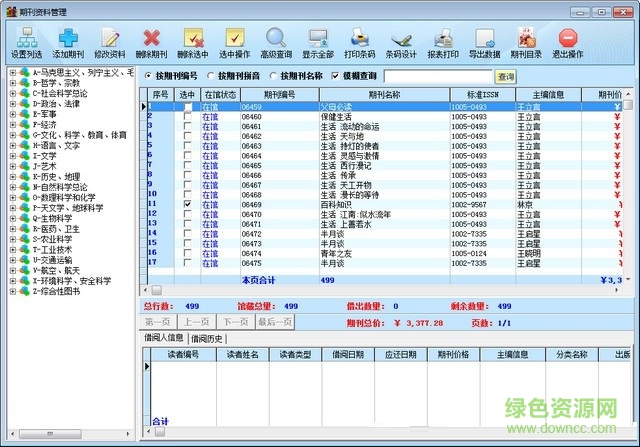Screen dimensions: 640x447
Task: Expand K-历史、地理 tree node
Action: (13, 177)
